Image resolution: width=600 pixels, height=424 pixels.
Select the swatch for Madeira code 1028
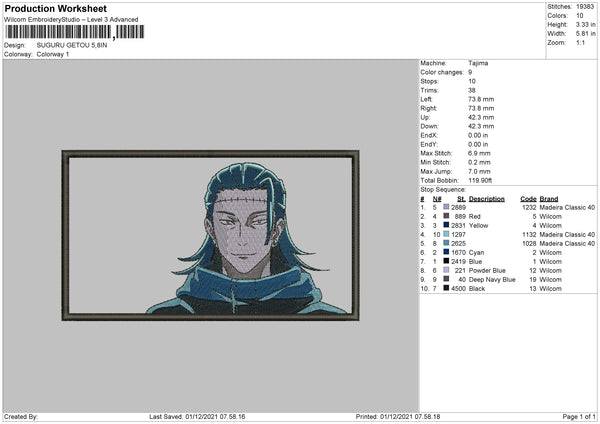[x=446, y=243]
